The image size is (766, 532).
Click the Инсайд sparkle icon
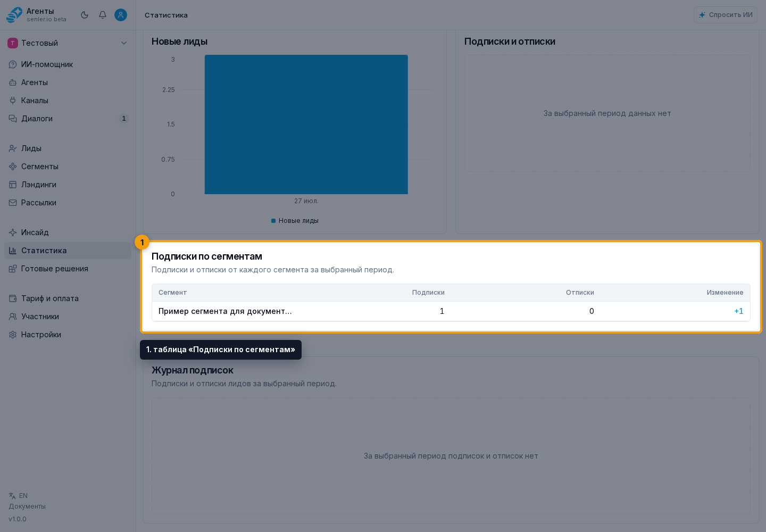click(x=13, y=232)
